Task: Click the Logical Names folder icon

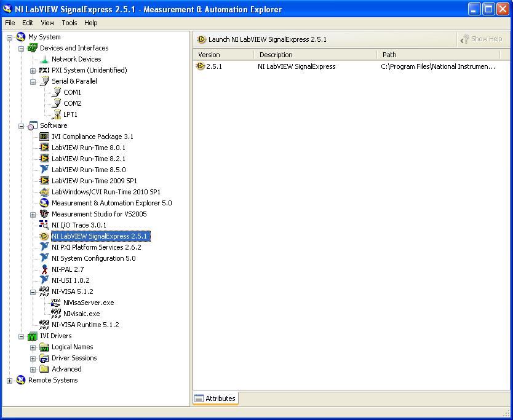Action: point(44,347)
